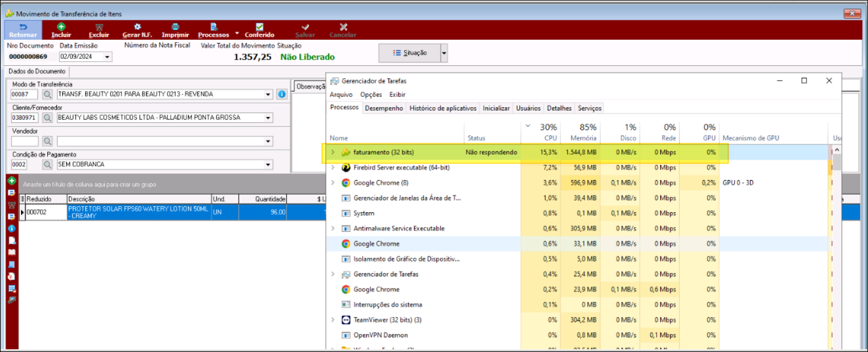Toggle the Conferido check button
The width and height of the screenshot is (868, 352).
260,30
